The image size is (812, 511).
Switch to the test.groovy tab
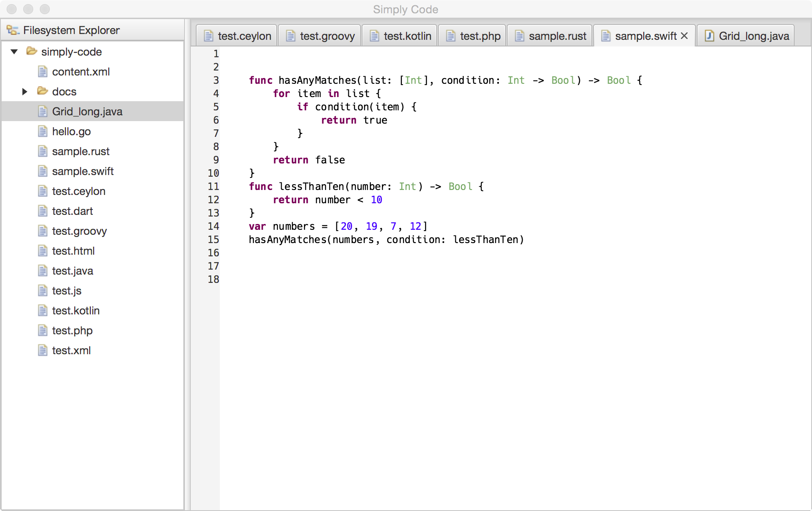[327, 36]
